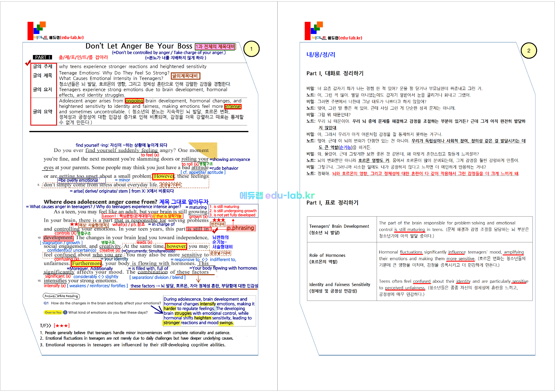The height and width of the screenshot is (392, 555).
Task: Click the note "find yourself -ing" above the passage
Action: coord(121,145)
